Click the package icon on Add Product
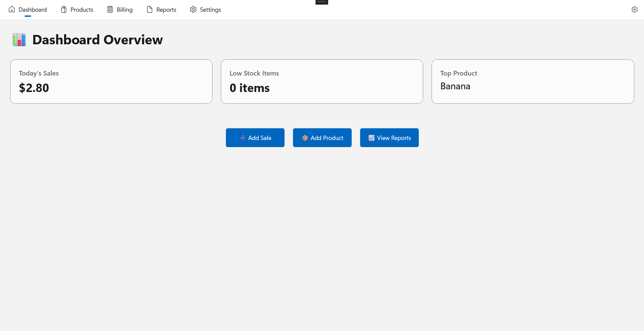Image resolution: width=644 pixels, height=331 pixels. tap(305, 138)
